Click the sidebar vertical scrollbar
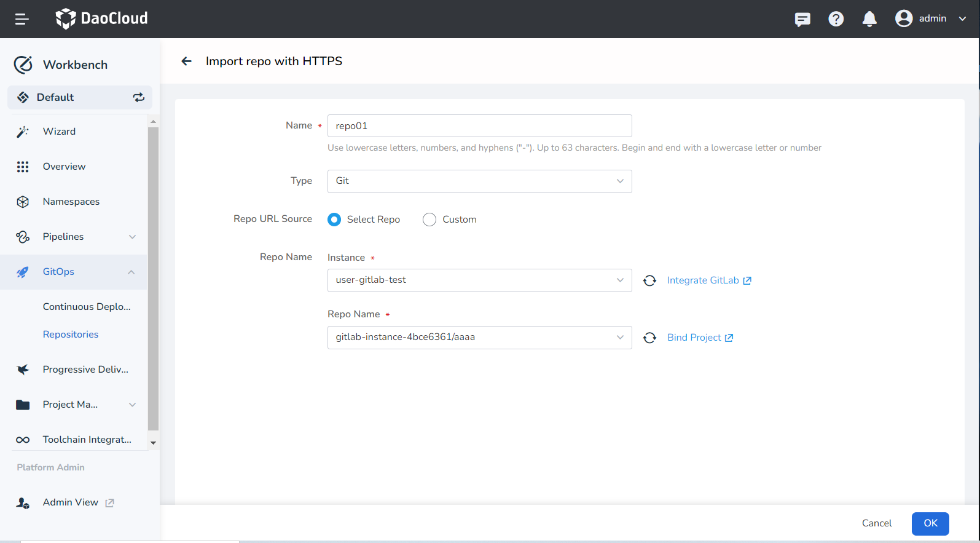Screen dimensions: 980x543 pos(153,277)
